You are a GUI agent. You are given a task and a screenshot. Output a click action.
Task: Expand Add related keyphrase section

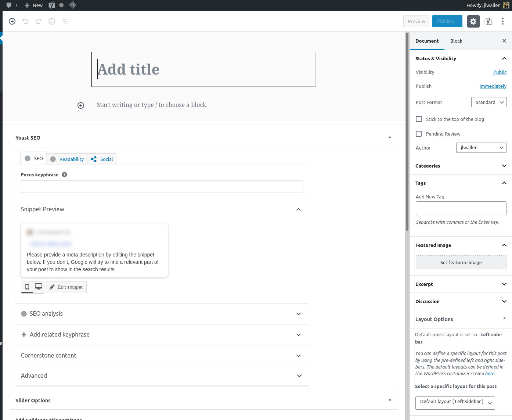click(x=162, y=335)
